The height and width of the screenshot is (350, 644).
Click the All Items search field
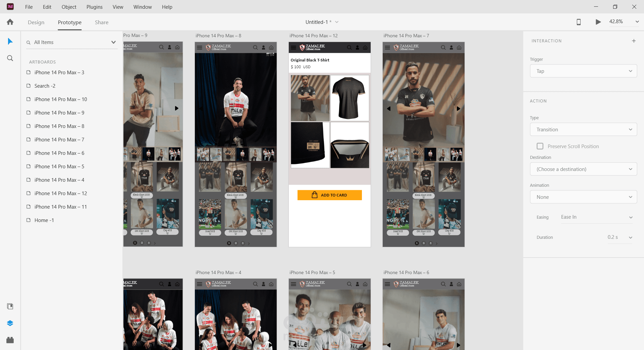(x=72, y=42)
